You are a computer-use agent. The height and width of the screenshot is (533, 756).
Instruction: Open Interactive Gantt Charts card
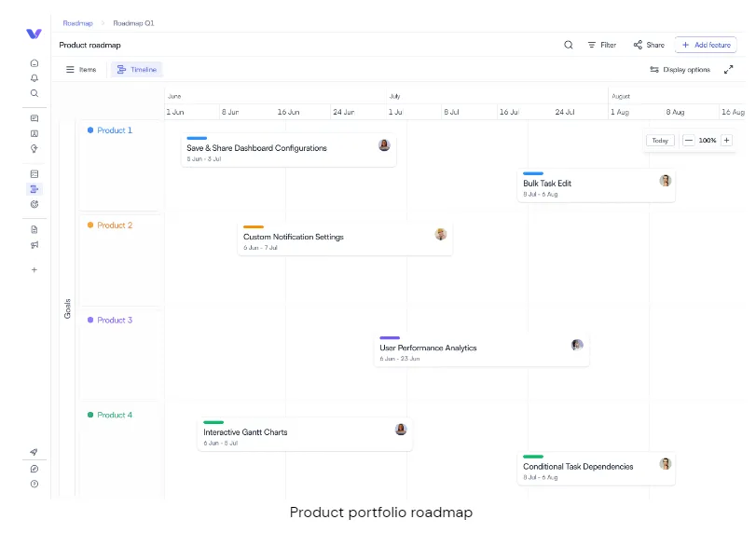click(x=305, y=434)
